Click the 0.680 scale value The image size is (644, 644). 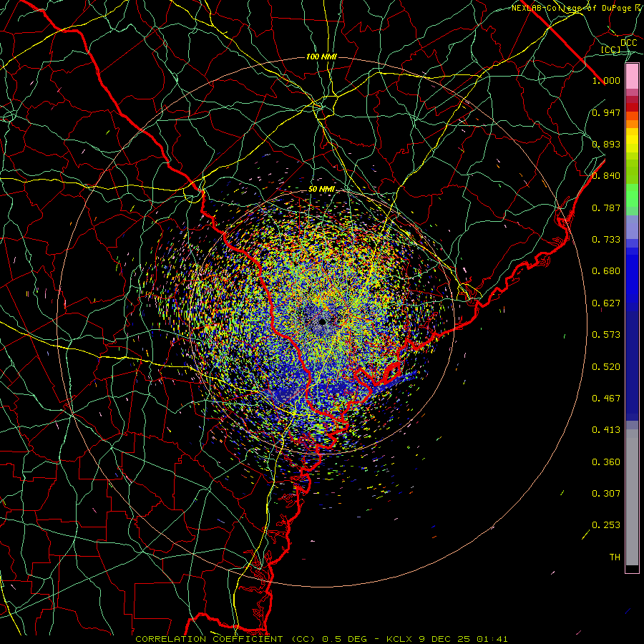606,271
